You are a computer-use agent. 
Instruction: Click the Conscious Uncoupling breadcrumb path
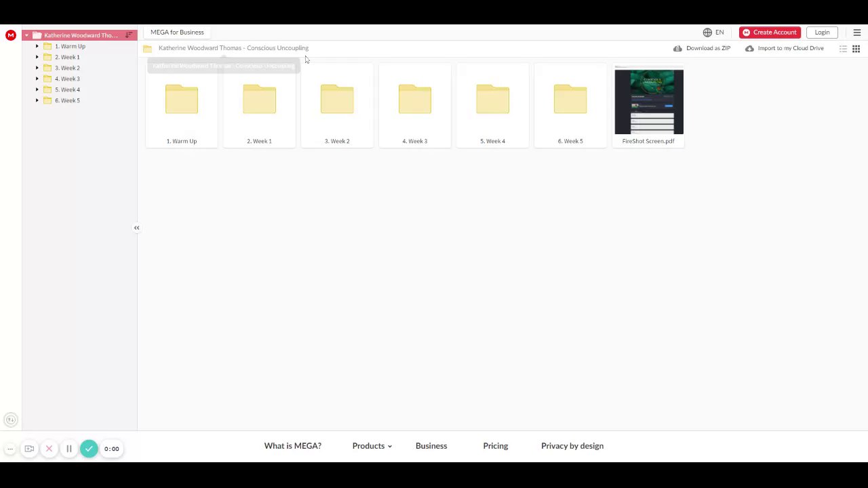(x=233, y=48)
